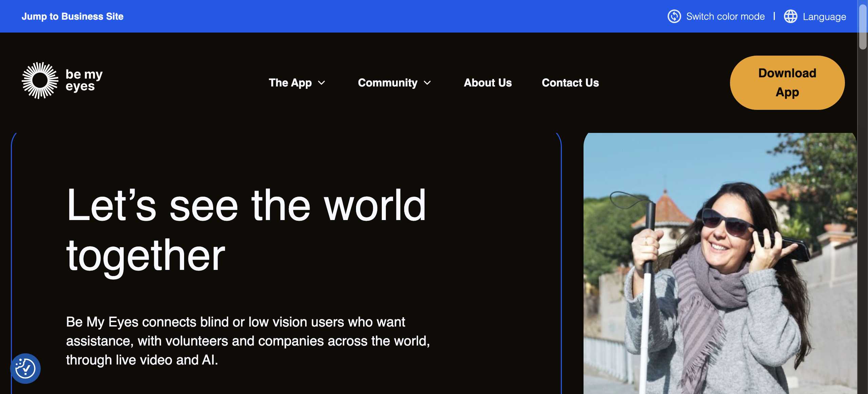The image size is (868, 394).
Task: Follow the Jump to Business Site link
Action: (x=73, y=16)
